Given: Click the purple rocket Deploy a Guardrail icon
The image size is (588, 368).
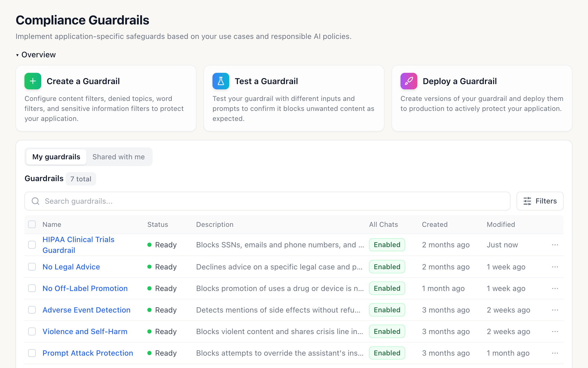Looking at the screenshot, I should (409, 81).
